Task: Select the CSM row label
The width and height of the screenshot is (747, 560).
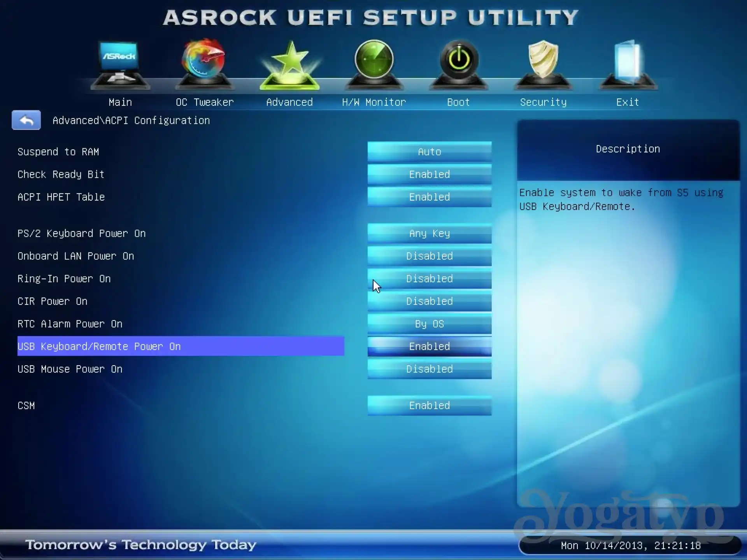Action: pyautogui.click(x=26, y=405)
